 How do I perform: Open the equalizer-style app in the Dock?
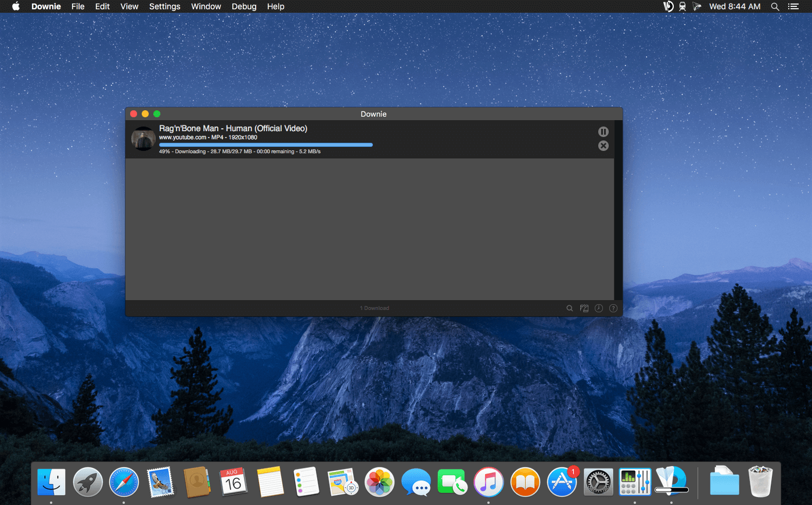point(635,482)
